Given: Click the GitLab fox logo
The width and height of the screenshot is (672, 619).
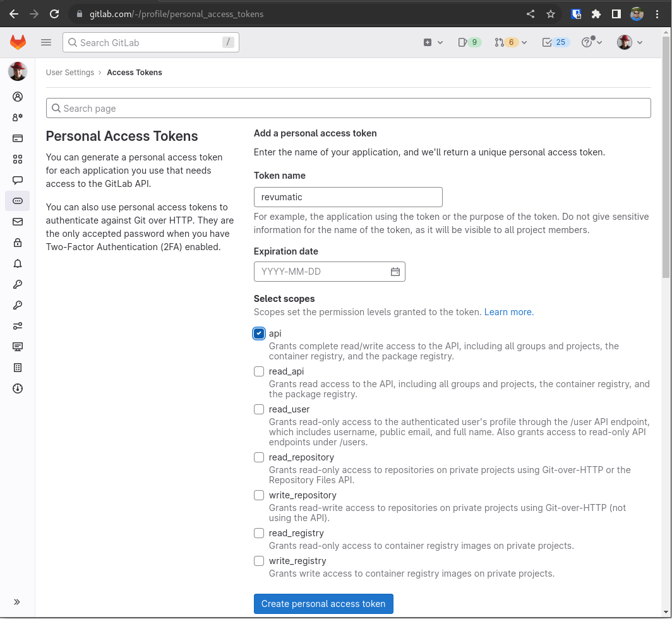Looking at the screenshot, I should pos(18,42).
